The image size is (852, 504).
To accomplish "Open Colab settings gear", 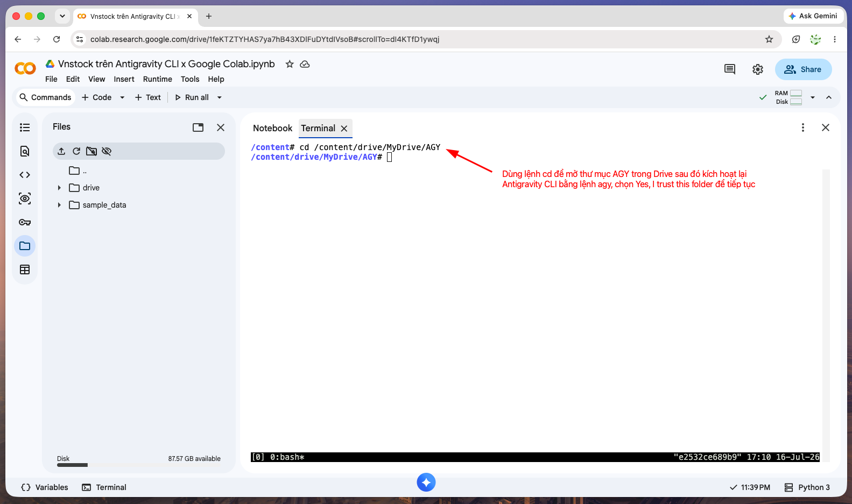I will (x=758, y=69).
